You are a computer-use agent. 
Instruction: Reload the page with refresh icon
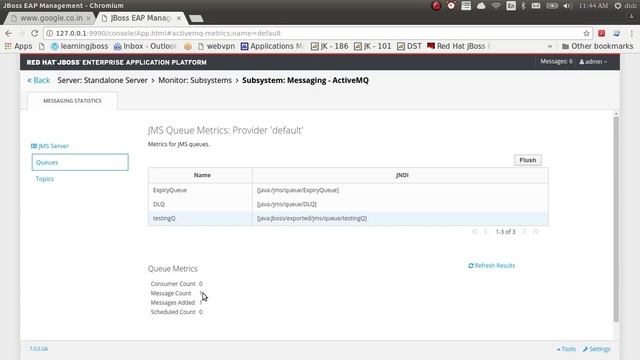point(35,33)
